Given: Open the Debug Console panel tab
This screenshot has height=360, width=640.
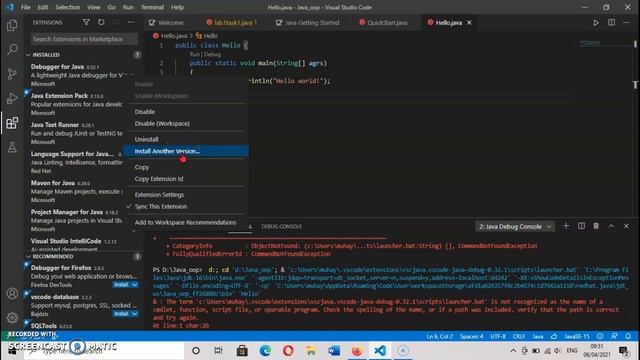Looking at the screenshot, I should pyautogui.click(x=282, y=227).
